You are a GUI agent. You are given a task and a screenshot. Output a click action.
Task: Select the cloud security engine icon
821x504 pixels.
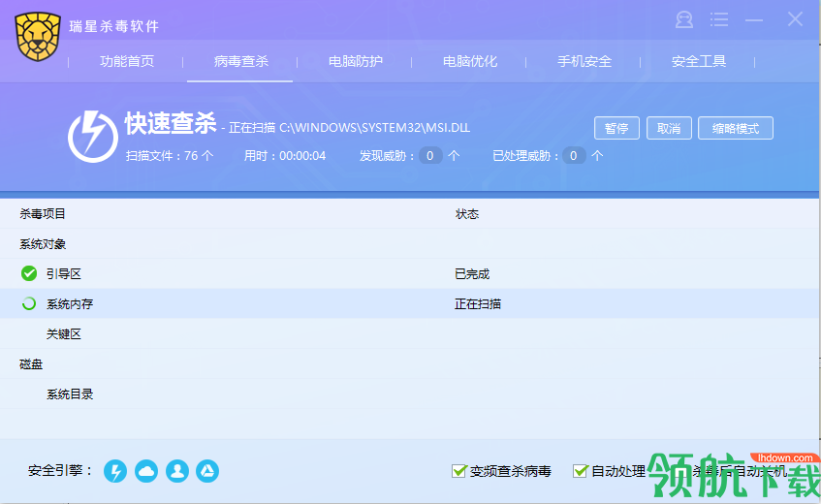(146, 471)
